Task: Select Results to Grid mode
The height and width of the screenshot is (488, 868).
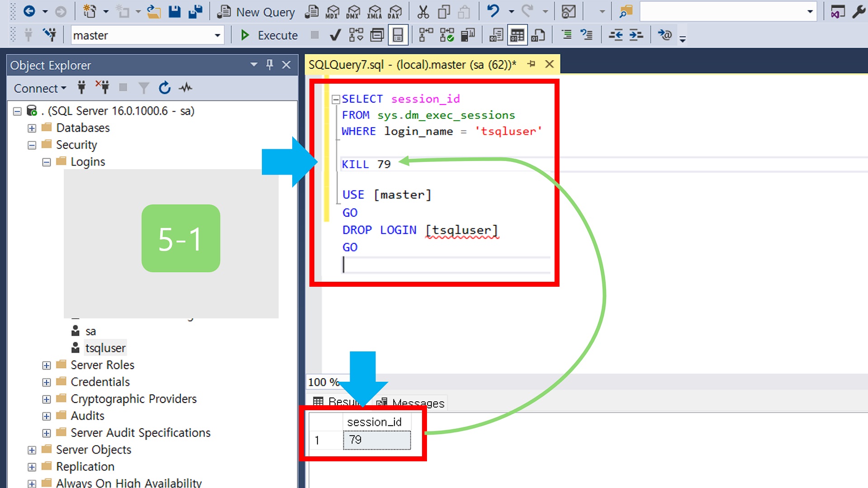Action: click(517, 35)
